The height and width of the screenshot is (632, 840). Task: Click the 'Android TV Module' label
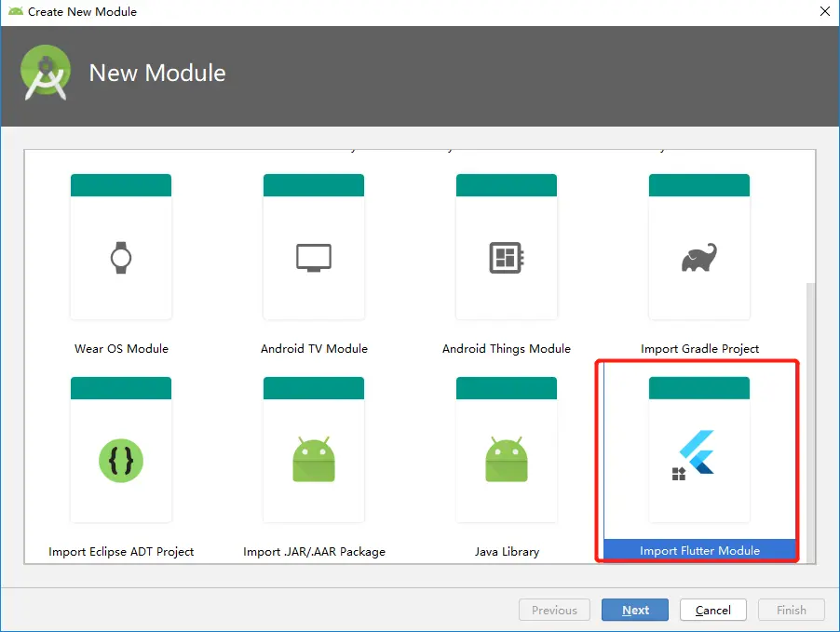315,349
